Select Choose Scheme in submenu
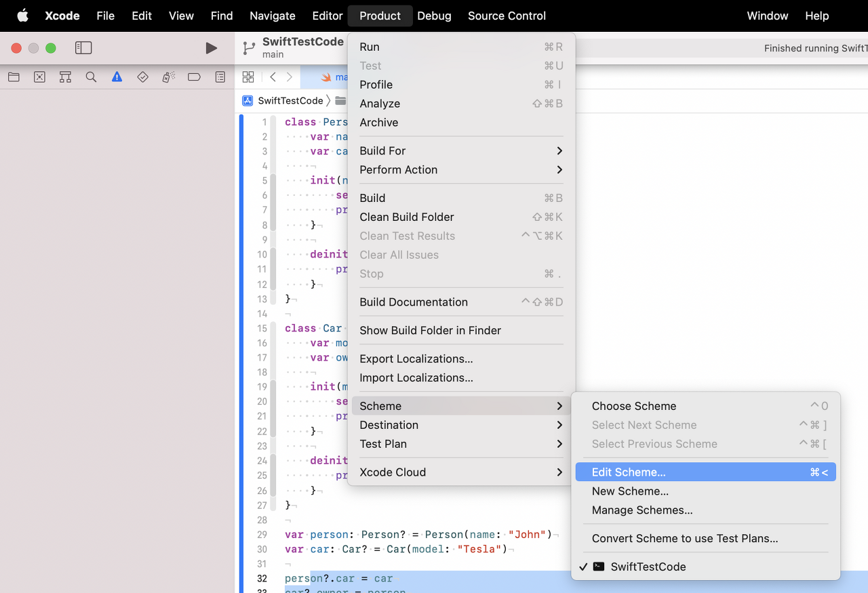Image resolution: width=868 pixels, height=593 pixels. [706, 406]
